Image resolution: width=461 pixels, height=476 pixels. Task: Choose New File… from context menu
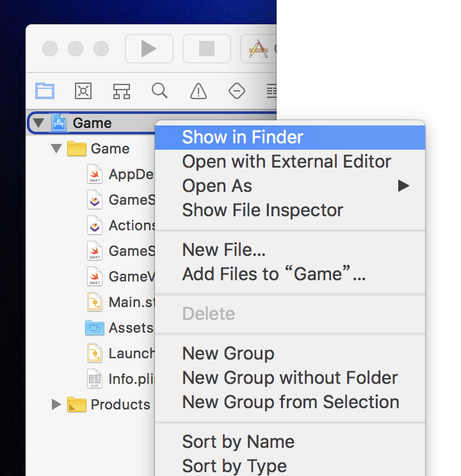pos(290,250)
